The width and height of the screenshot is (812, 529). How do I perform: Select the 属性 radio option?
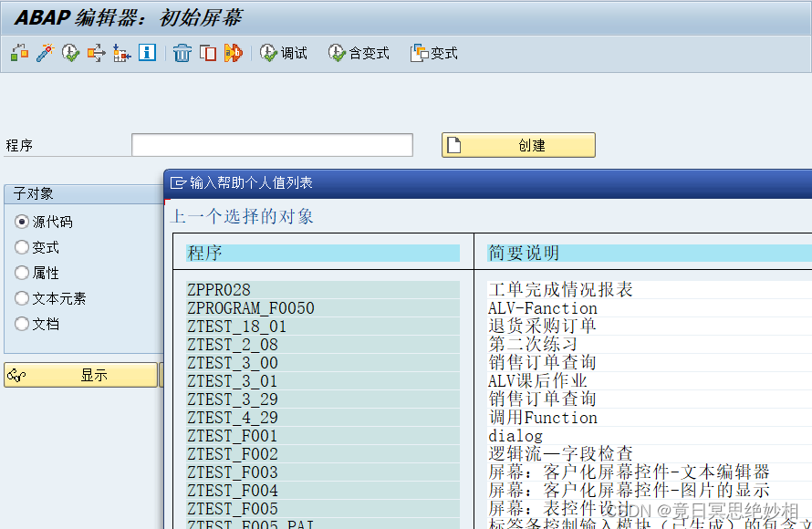pos(20,272)
